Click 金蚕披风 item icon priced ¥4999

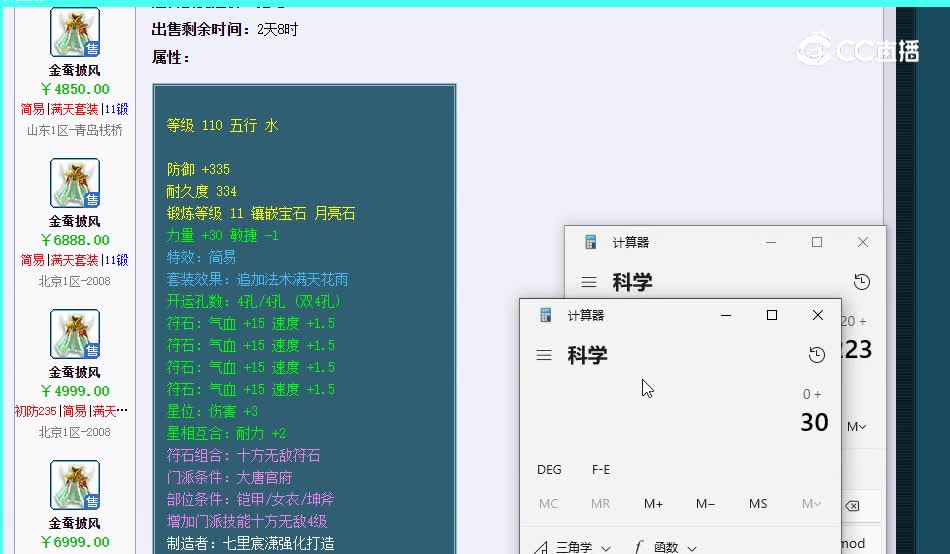coord(75,334)
